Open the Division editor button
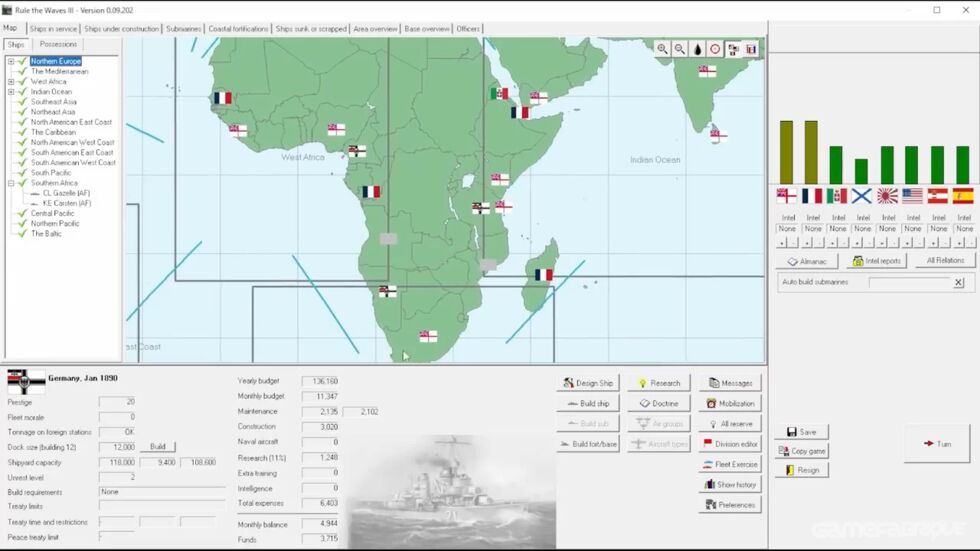 730,444
